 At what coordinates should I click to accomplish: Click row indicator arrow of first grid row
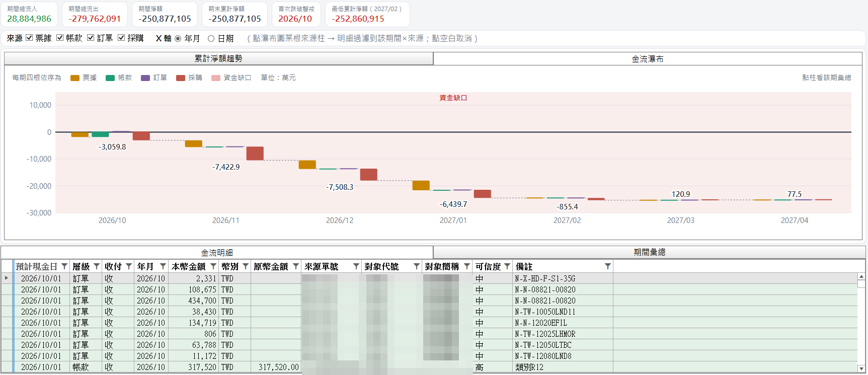[x=7, y=278]
